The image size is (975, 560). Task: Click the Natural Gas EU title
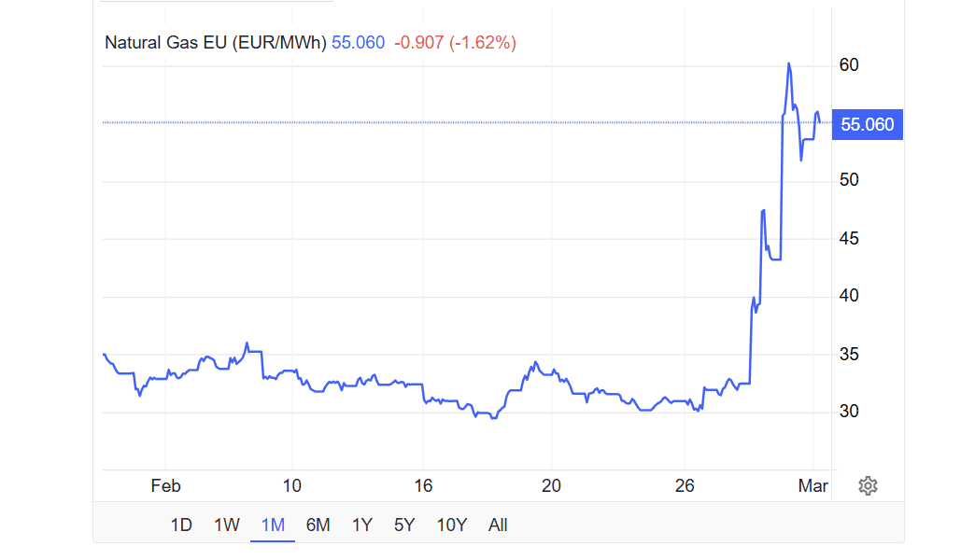click(x=215, y=42)
